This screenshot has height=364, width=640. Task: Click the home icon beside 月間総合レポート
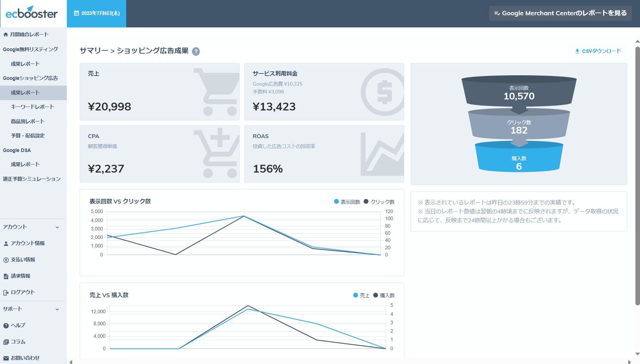[x=6, y=34]
